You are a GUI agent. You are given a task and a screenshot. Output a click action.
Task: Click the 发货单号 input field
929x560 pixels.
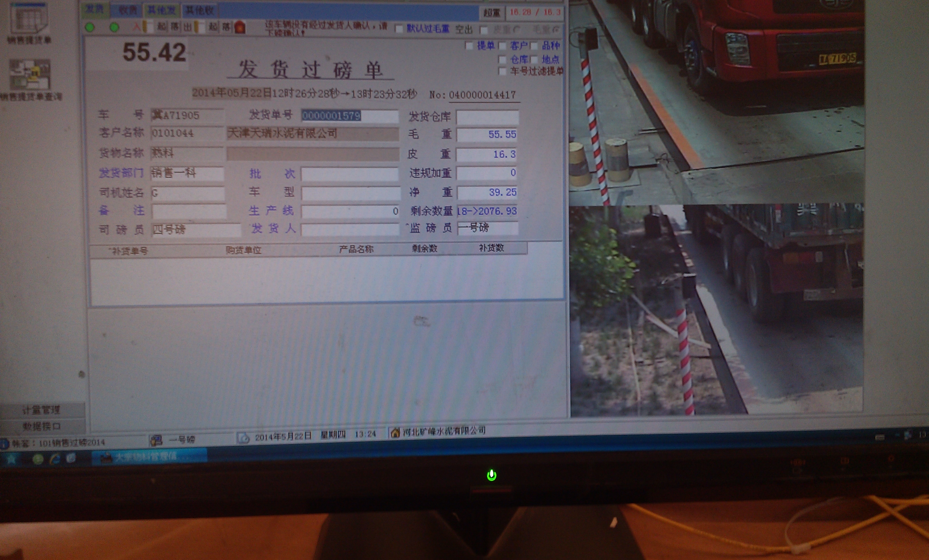(x=349, y=116)
